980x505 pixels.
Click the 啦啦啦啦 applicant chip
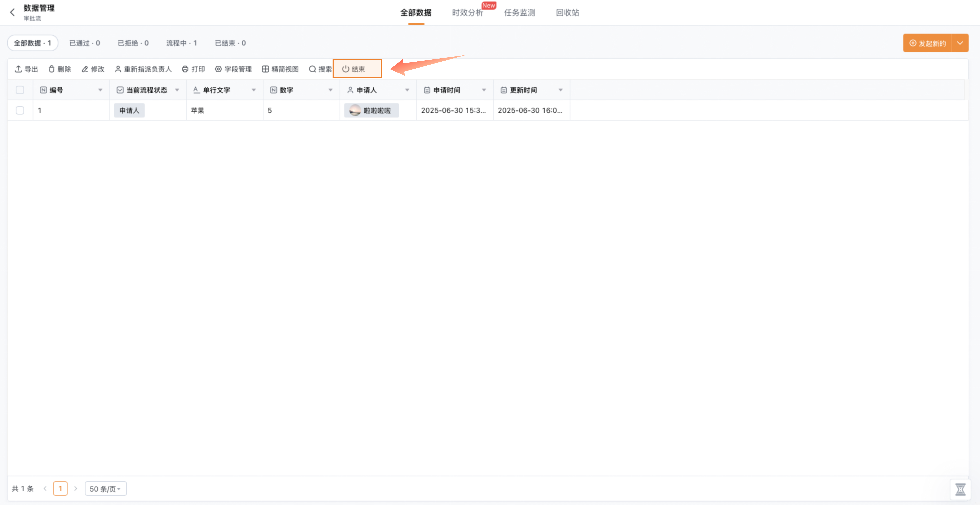pos(372,111)
